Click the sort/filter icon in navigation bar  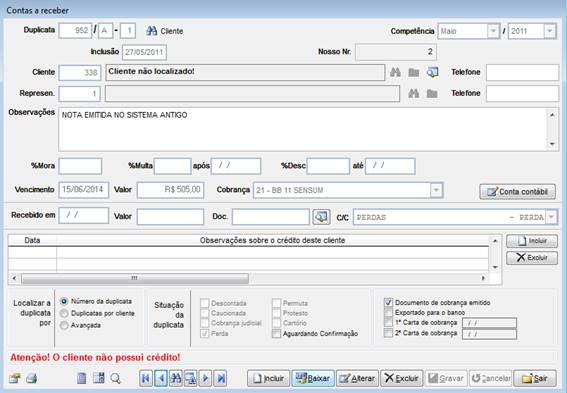coord(191,379)
